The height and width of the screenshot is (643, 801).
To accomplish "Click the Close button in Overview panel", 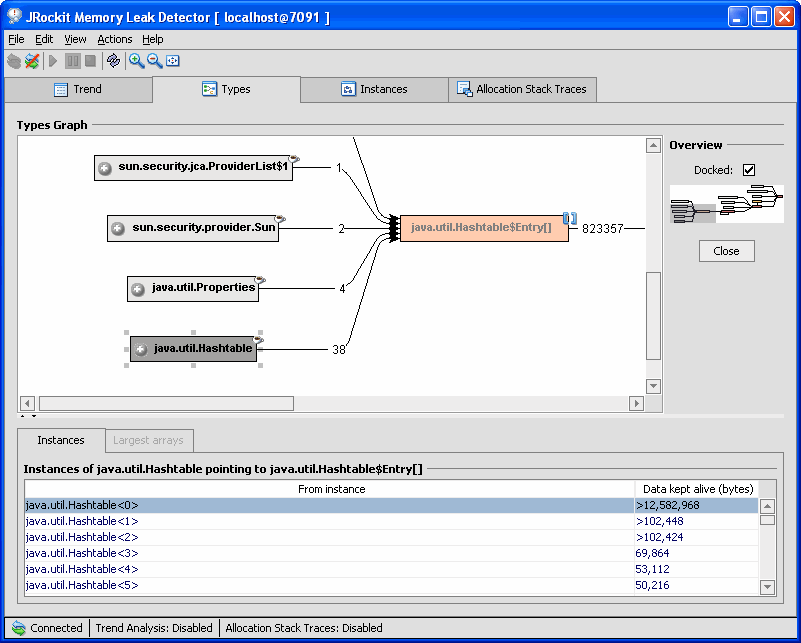I will point(726,251).
